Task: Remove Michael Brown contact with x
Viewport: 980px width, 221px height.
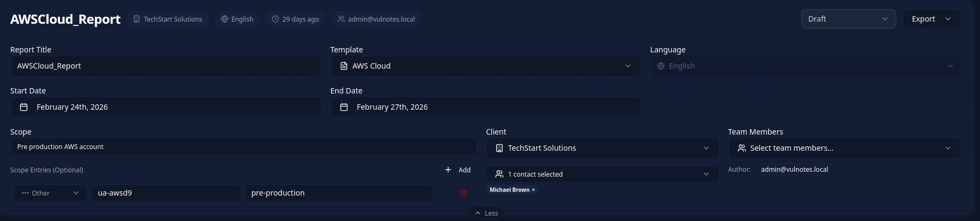Action: point(533,190)
